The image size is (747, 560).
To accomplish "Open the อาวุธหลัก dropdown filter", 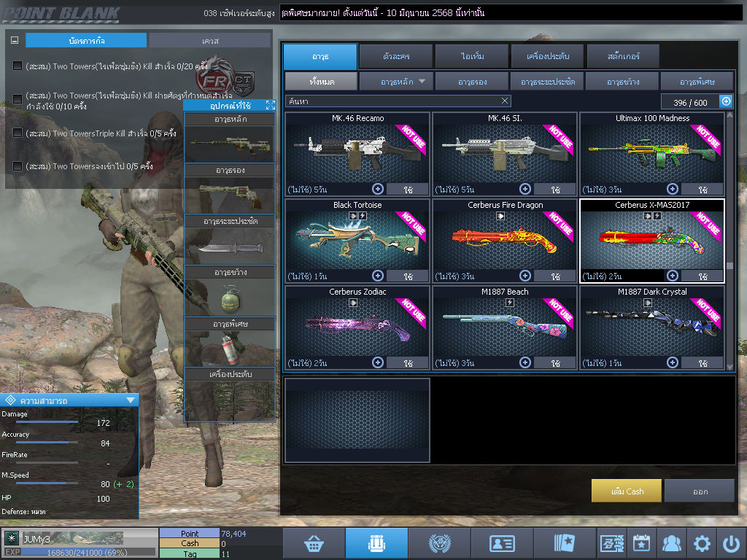I will tap(396, 82).
